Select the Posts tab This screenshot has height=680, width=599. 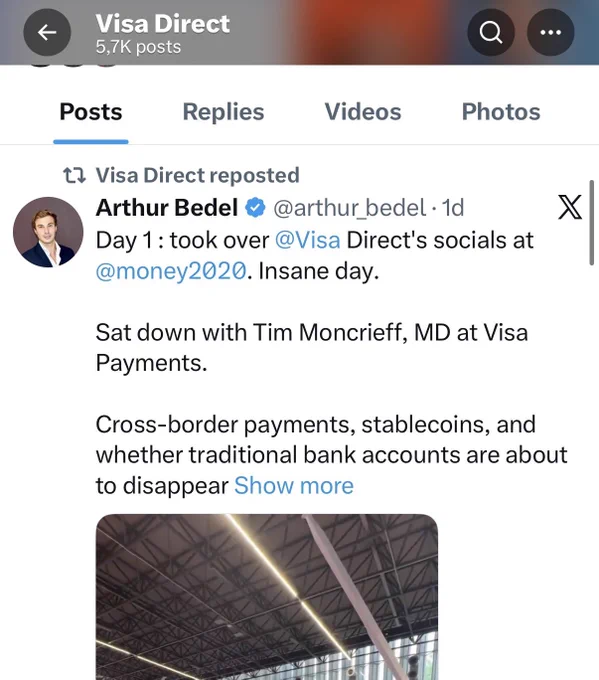(91, 112)
